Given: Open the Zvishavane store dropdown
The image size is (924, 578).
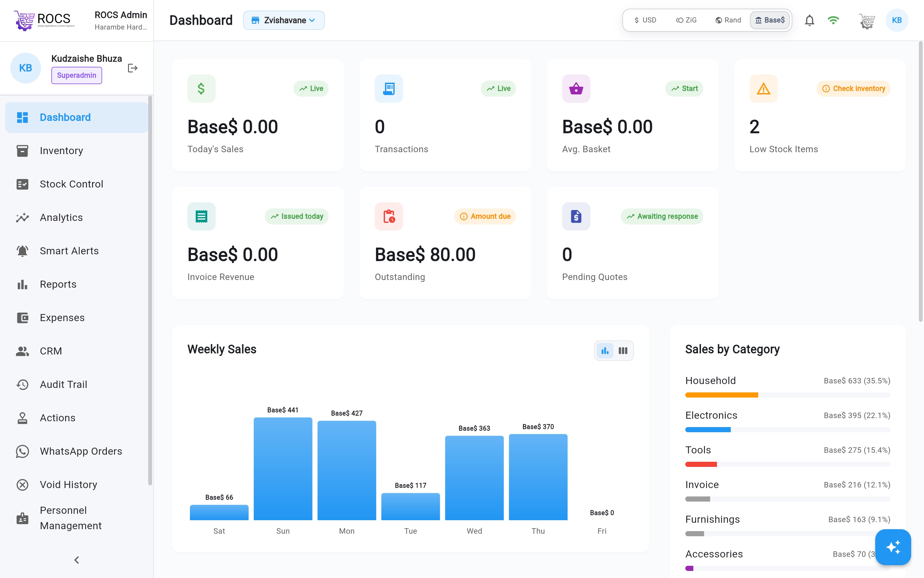Looking at the screenshot, I should [284, 20].
